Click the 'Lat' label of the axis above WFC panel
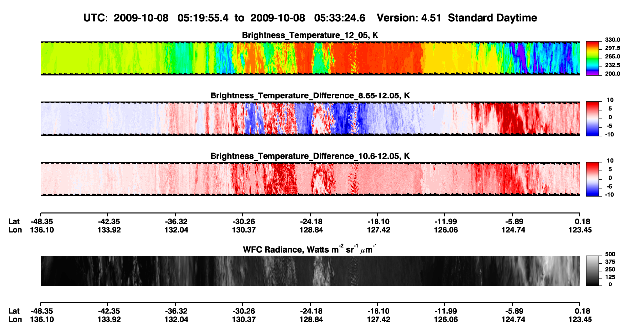 pyautogui.click(x=14, y=222)
